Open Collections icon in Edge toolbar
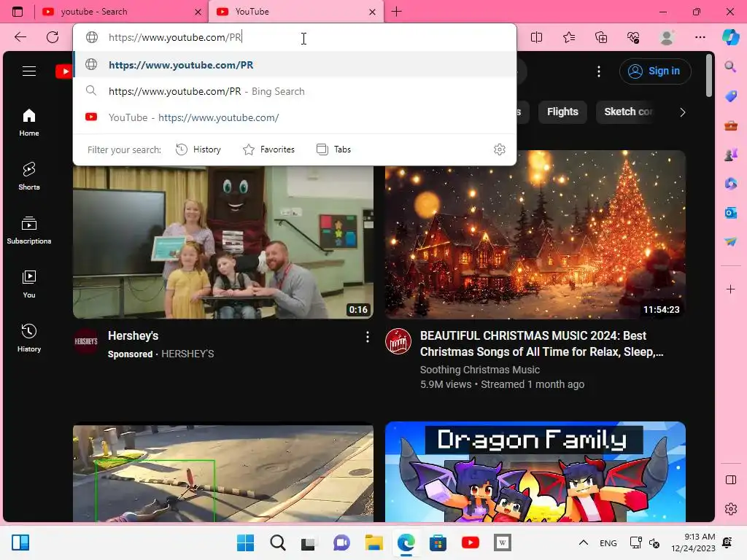The width and height of the screenshot is (747, 560). (x=601, y=37)
